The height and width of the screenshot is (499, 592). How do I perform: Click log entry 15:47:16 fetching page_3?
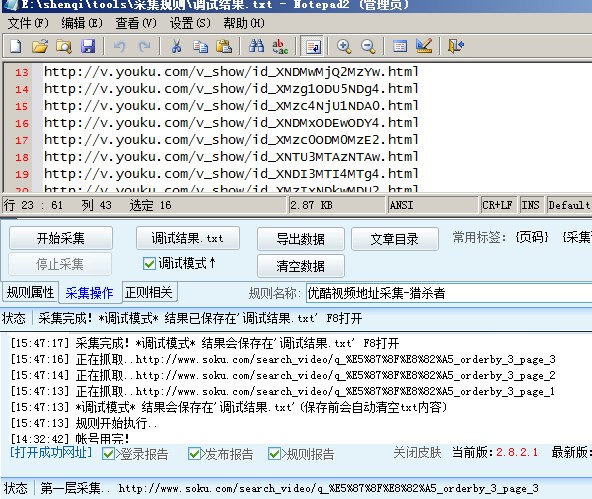(283, 359)
